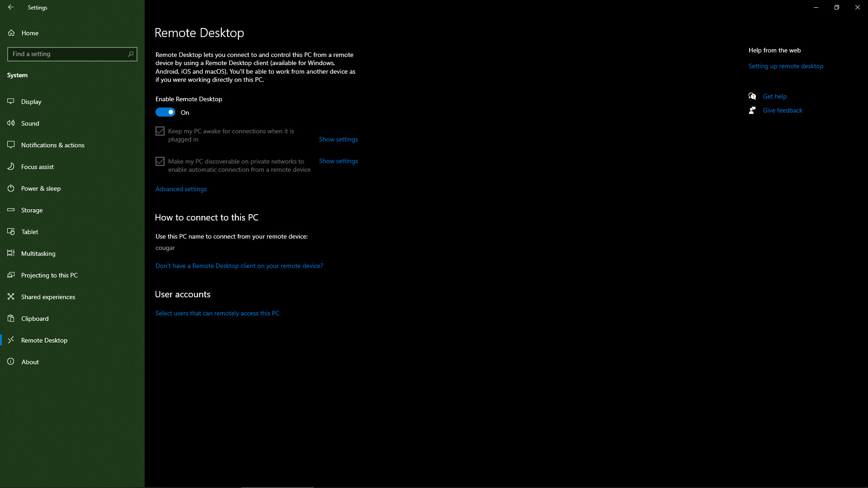Select the Power & sleep icon
868x488 pixels.
11,188
